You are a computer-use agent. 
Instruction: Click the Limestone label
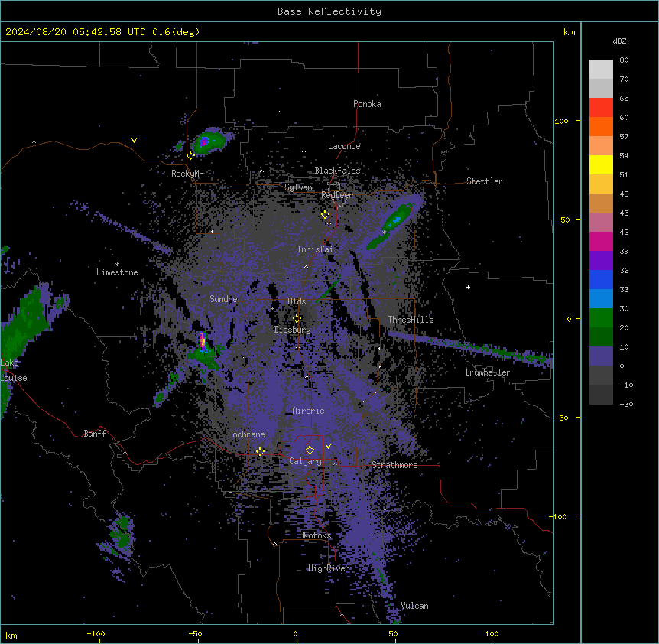pos(117,272)
